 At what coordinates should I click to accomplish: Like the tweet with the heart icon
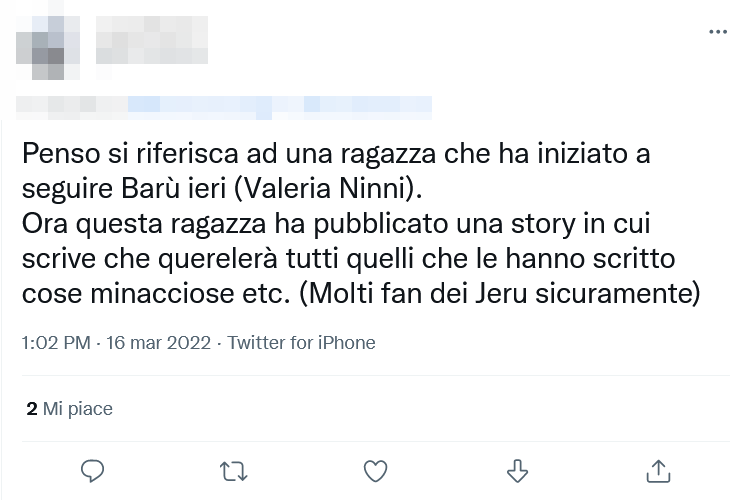(375, 469)
